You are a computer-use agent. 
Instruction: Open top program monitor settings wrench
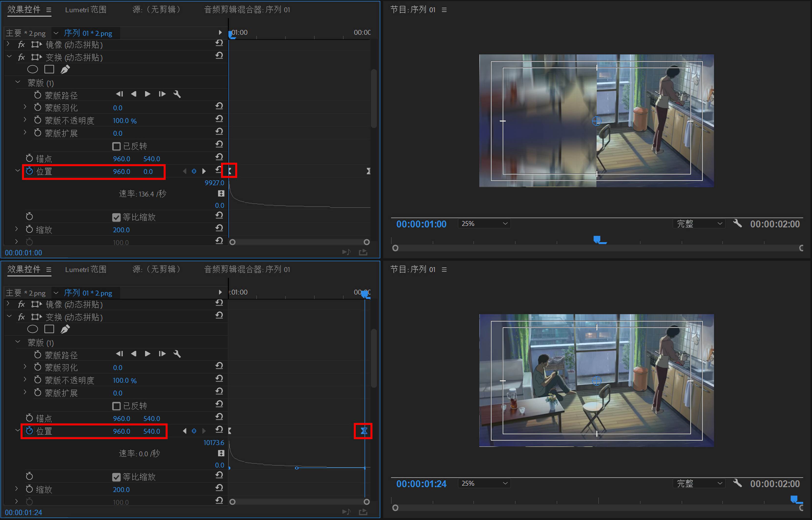[737, 223]
